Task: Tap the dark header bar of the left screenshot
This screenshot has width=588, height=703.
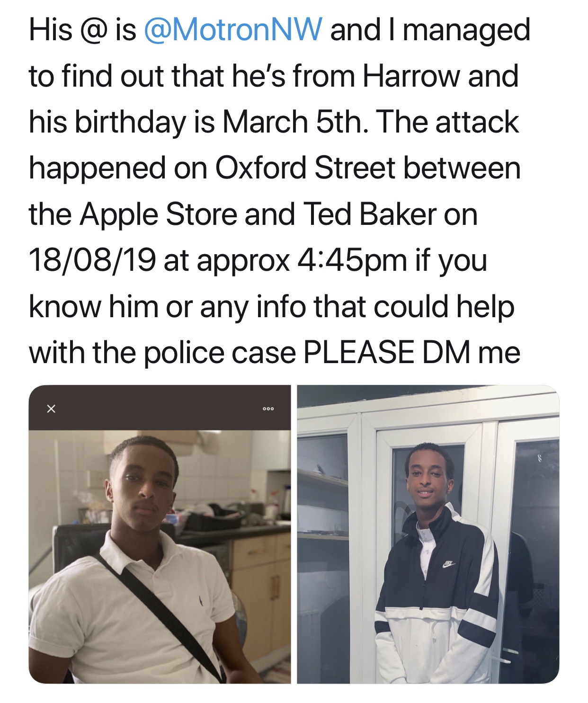Action: 160,408
